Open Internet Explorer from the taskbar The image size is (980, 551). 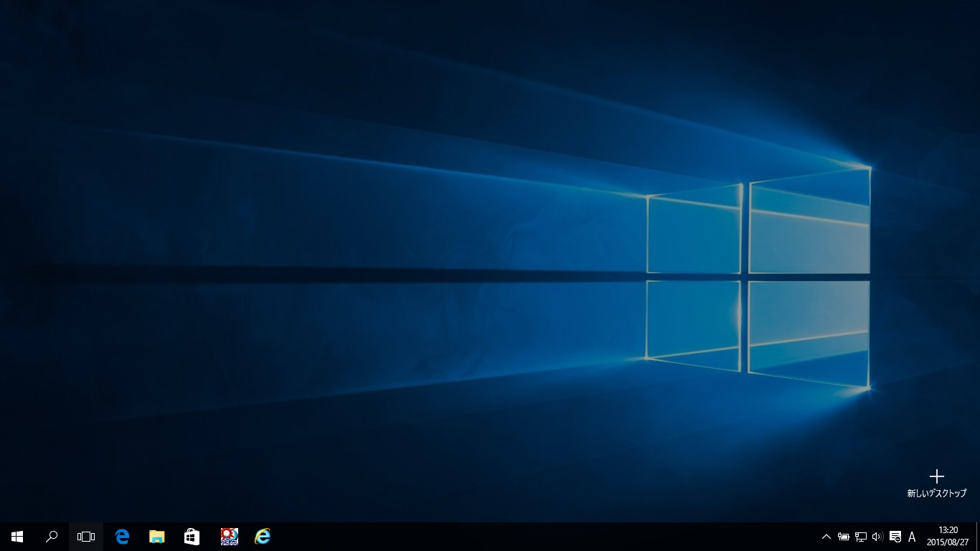(263, 537)
